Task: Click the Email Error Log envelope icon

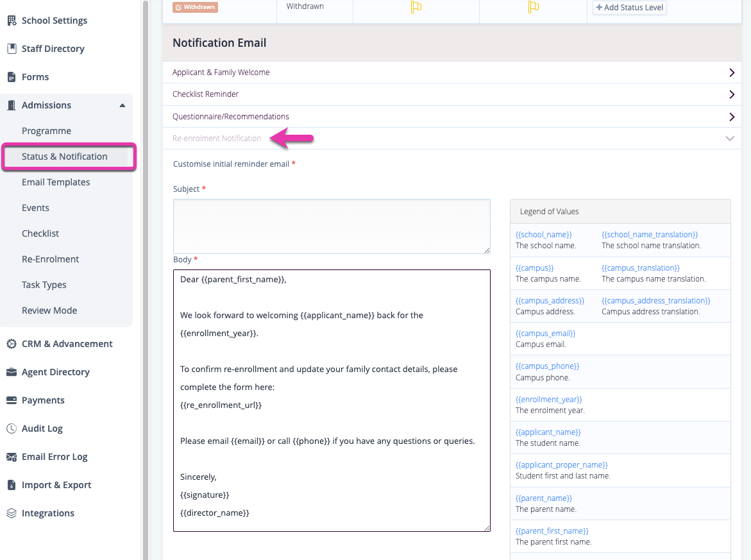Action: [11, 457]
